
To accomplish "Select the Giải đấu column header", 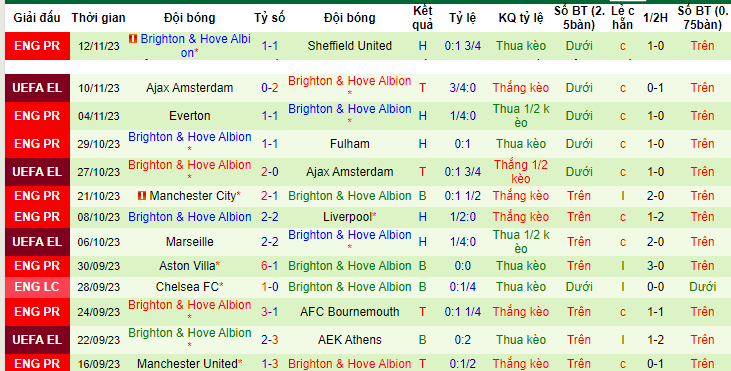I will (37, 18).
